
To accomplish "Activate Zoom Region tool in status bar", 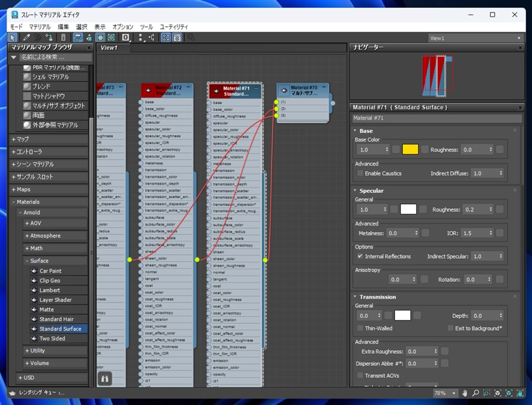I will (487, 393).
